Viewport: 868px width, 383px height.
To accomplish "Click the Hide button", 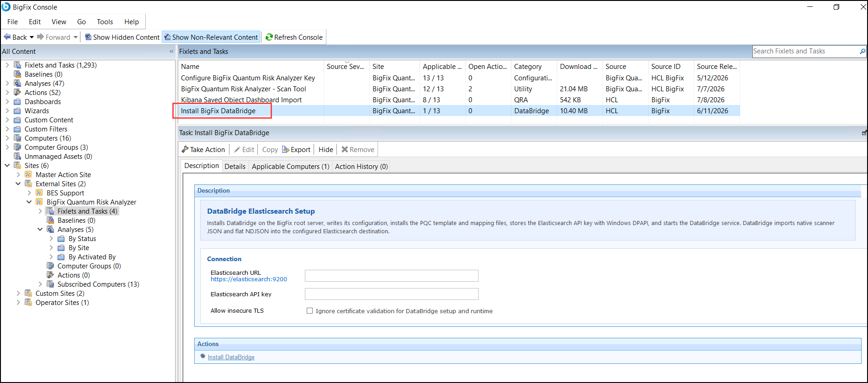I will tap(326, 149).
